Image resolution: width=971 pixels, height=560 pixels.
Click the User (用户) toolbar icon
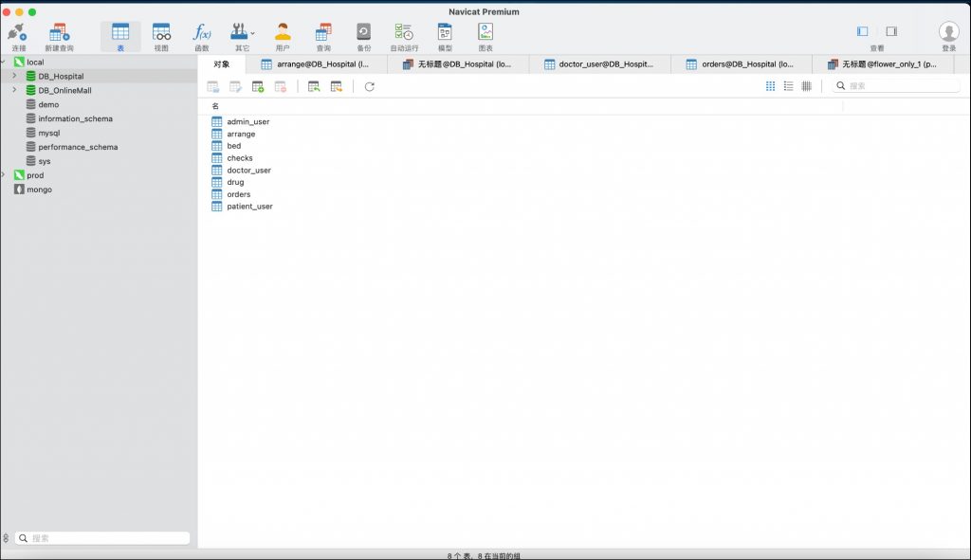pyautogui.click(x=283, y=35)
